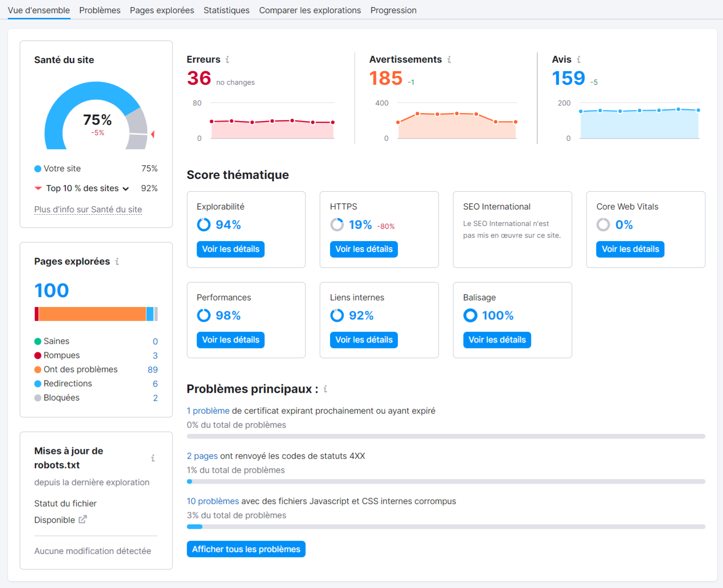Click the Balisage circular score indicator

coord(470,315)
